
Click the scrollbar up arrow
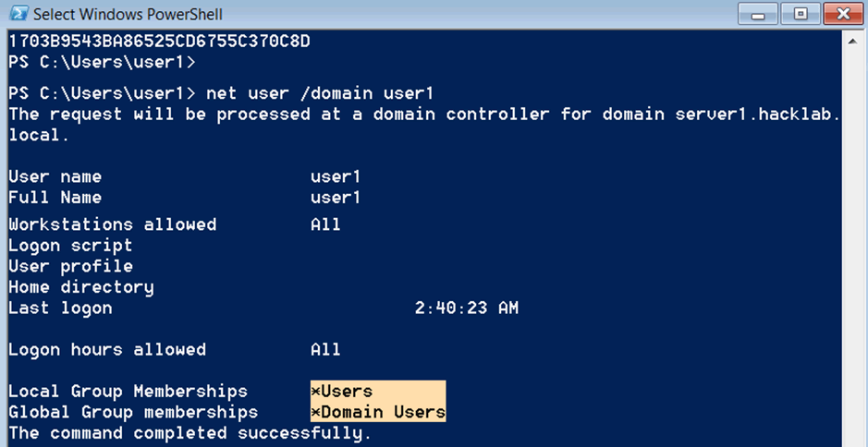pos(851,42)
